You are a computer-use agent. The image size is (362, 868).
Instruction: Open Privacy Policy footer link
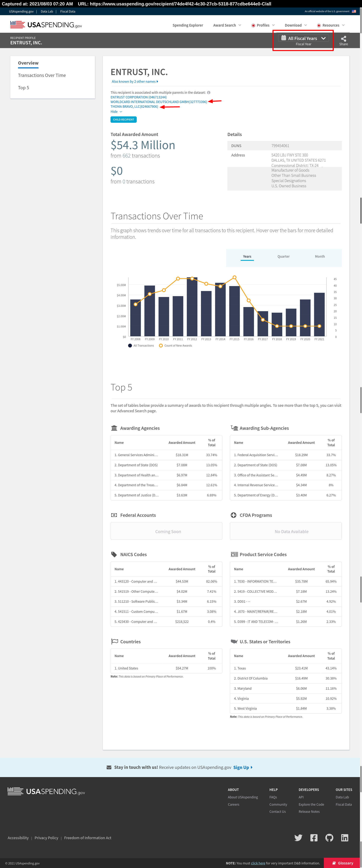coord(47,838)
